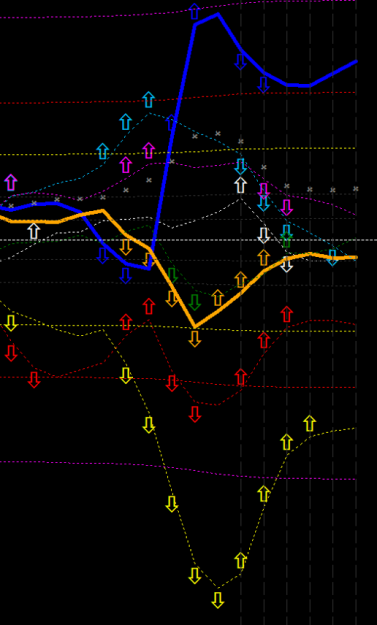Click the leftmost red down arrow
The height and width of the screenshot is (625, 377).
point(11,353)
